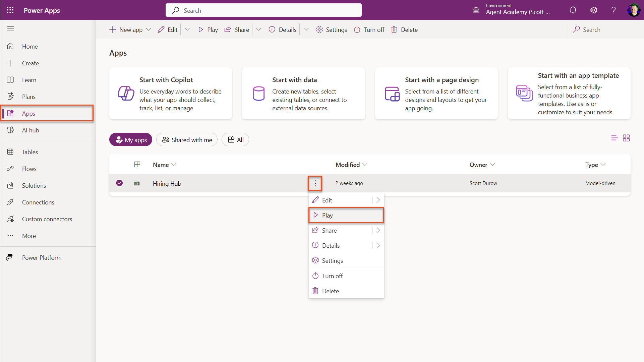Choose Turn off in the context menu
Viewport: 644px width, 362px height.
tap(332, 276)
